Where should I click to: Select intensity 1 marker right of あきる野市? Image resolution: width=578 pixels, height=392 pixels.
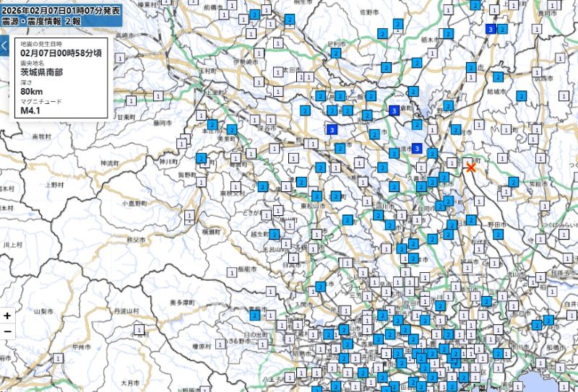pos(262,344)
